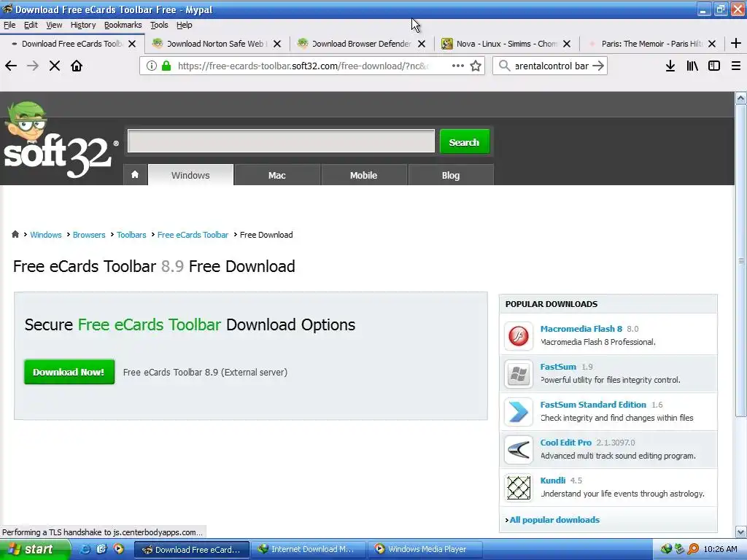
Task: Open the browser home page
Action: click(77, 66)
